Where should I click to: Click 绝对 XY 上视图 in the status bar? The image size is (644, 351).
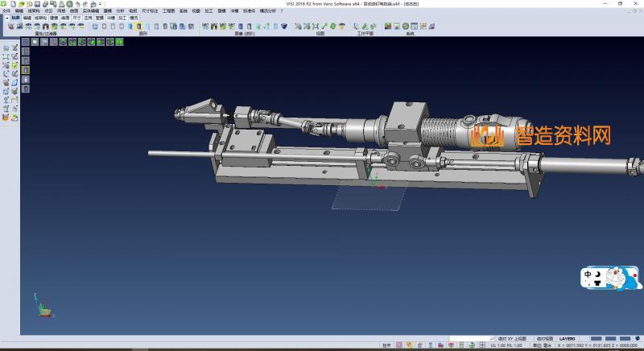(512, 339)
